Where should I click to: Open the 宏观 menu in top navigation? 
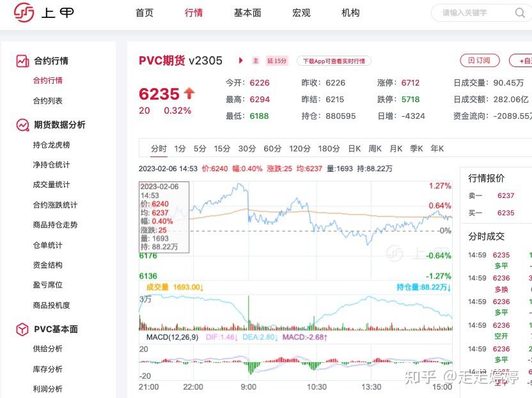[x=301, y=13]
